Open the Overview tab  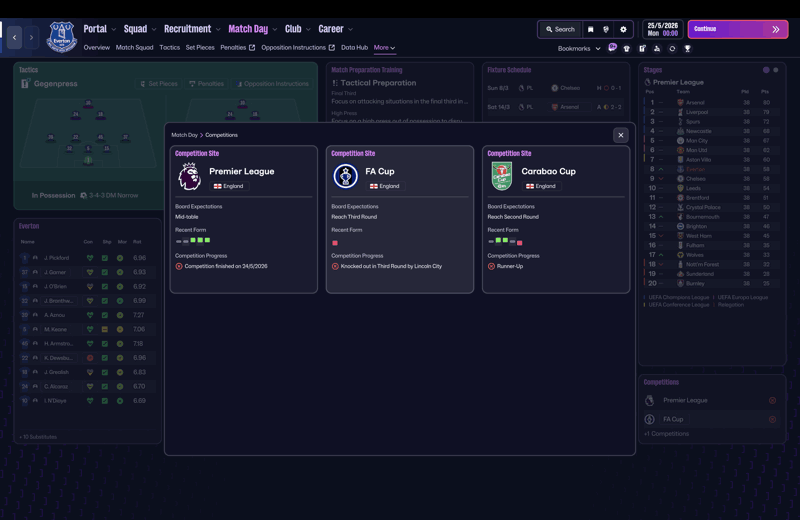(96, 47)
